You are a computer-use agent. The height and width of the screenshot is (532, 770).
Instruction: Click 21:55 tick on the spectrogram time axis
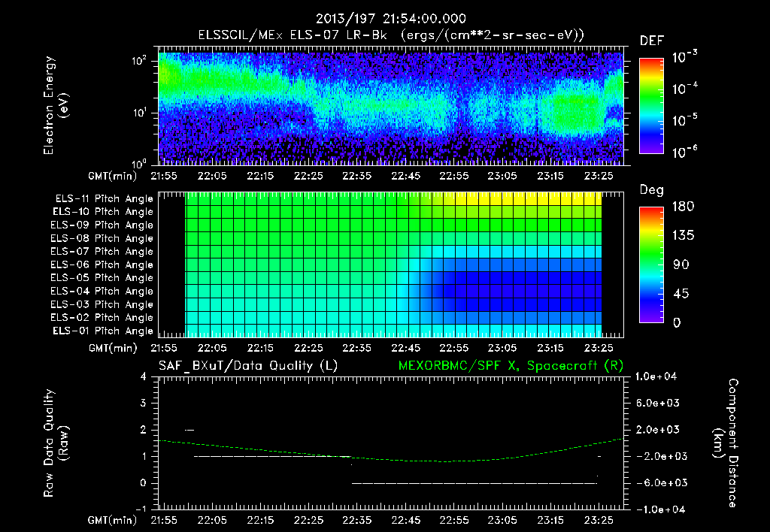(164, 176)
